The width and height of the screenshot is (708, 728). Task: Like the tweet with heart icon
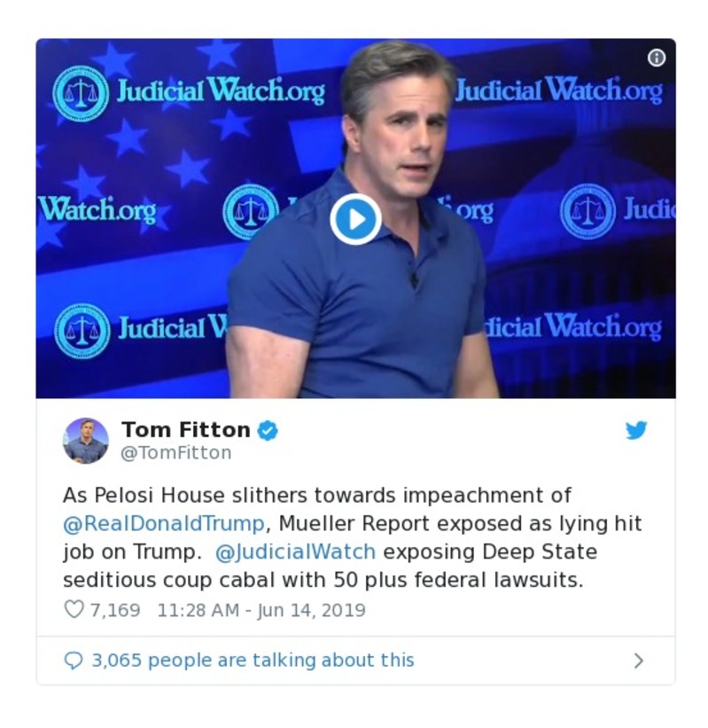(x=74, y=608)
